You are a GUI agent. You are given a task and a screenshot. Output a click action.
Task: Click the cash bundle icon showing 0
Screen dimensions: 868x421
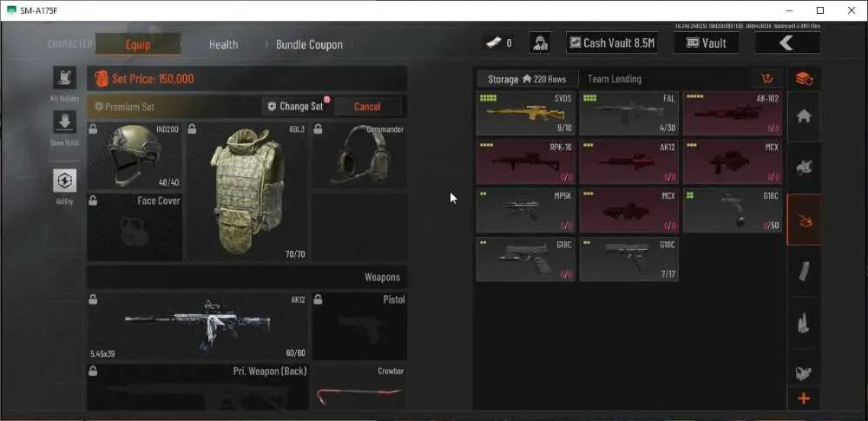coord(493,43)
